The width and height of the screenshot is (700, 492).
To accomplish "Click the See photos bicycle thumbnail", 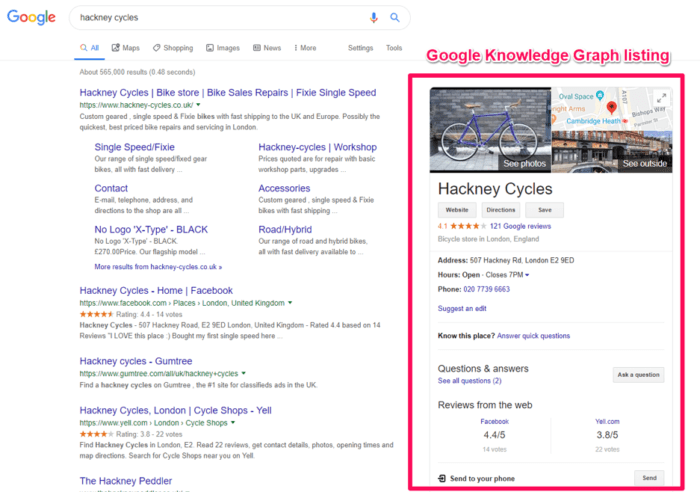I will coord(491,130).
